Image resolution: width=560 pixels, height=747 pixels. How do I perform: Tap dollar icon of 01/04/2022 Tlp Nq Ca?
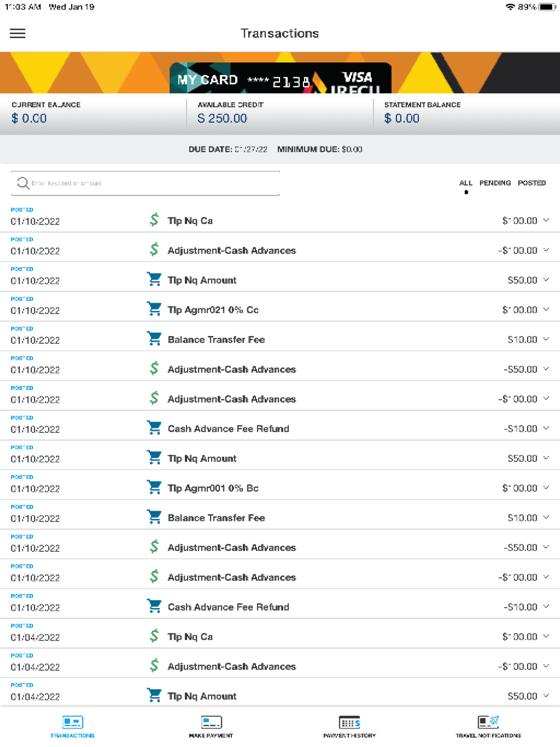click(154, 636)
